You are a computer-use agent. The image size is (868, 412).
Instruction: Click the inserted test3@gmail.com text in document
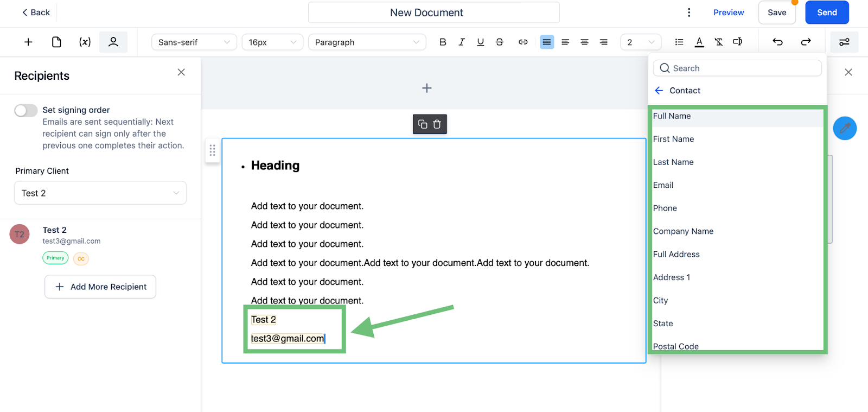[288, 339]
